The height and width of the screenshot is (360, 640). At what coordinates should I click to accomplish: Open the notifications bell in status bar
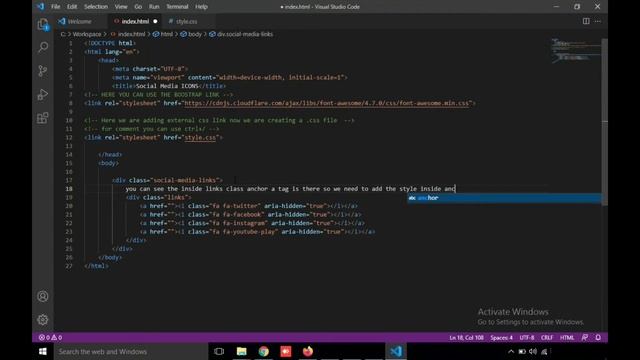coord(598,338)
